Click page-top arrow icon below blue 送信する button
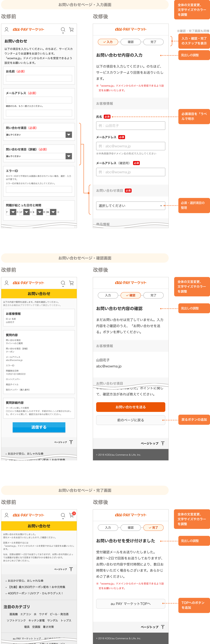210x644 pixels. point(71,442)
